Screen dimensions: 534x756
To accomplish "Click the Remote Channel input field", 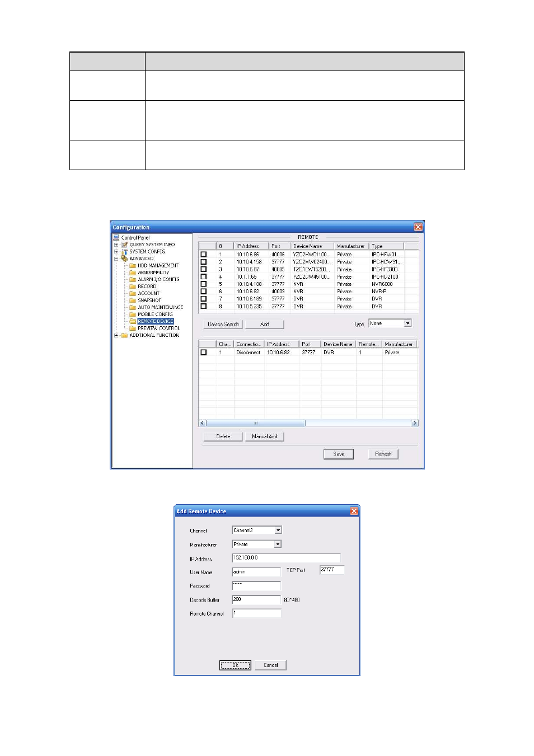I will click(256, 613).
